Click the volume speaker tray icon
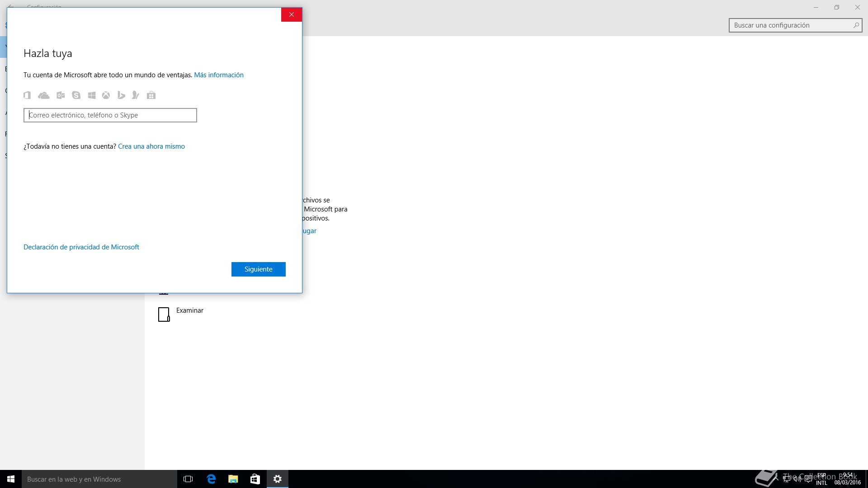Image resolution: width=868 pixels, height=488 pixels. (x=797, y=479)
